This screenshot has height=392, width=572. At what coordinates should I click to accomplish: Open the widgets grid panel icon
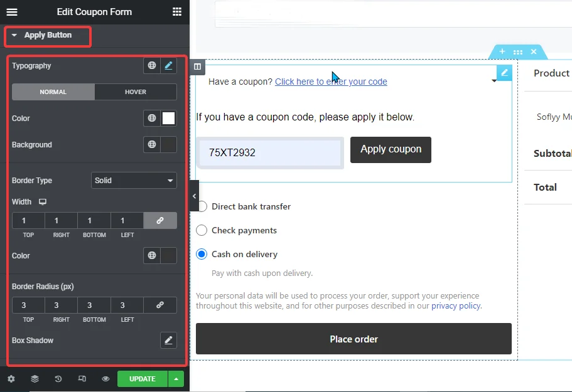[x=177, y=12]
